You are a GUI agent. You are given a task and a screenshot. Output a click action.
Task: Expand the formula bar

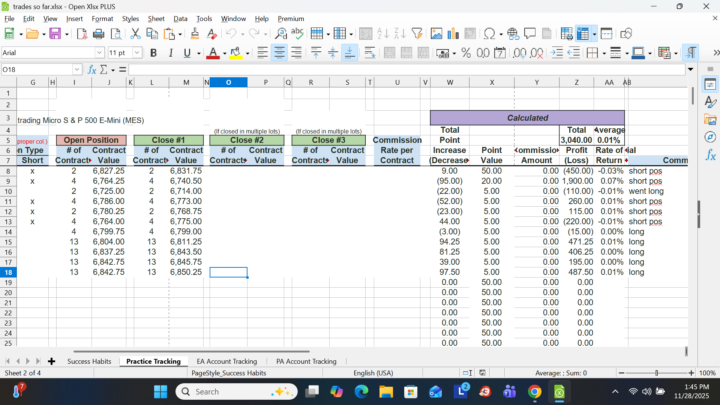click(x=690, y=70)
